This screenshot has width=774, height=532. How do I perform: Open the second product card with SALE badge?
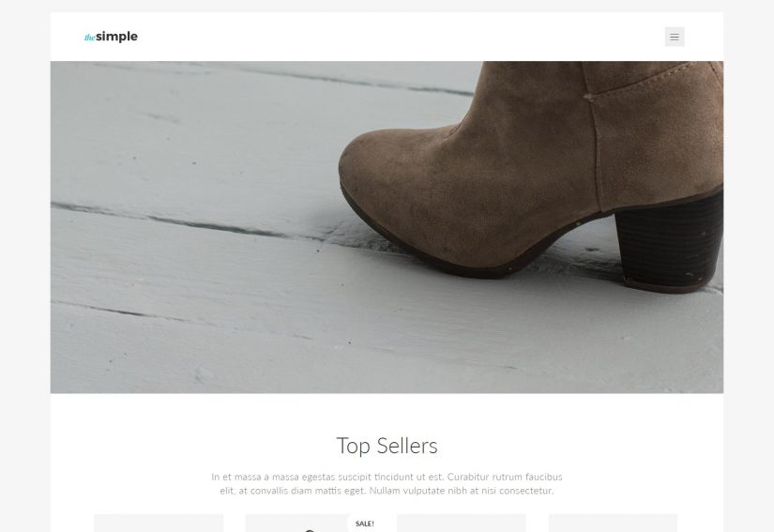[310, 524]
